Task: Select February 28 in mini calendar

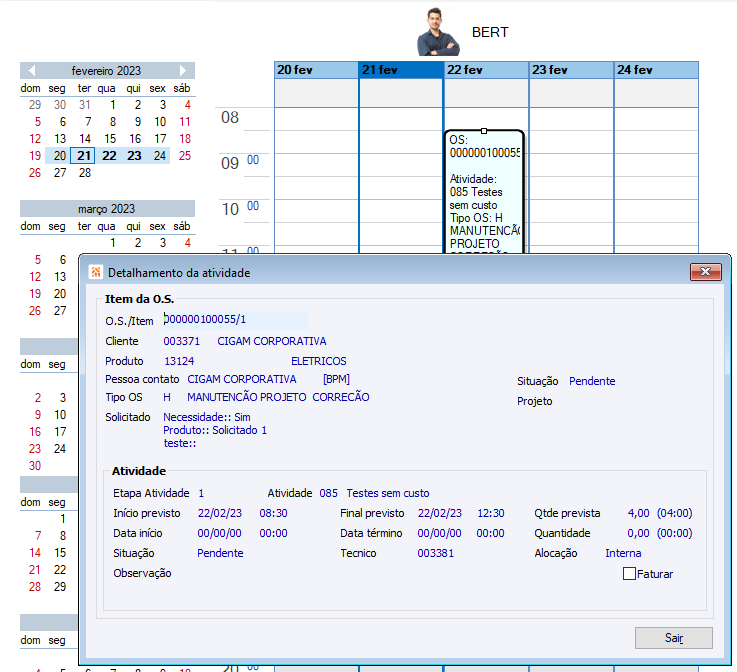Action: click(x=85, y=172)
